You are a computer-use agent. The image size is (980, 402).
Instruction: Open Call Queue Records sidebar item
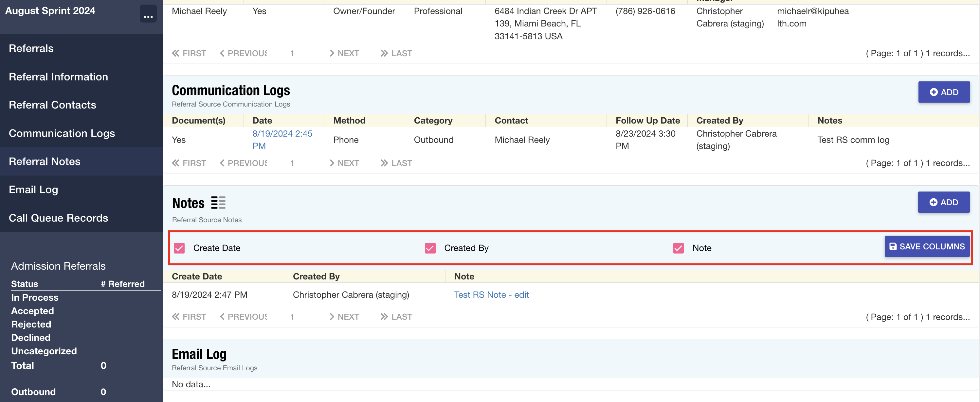[58, 218]
